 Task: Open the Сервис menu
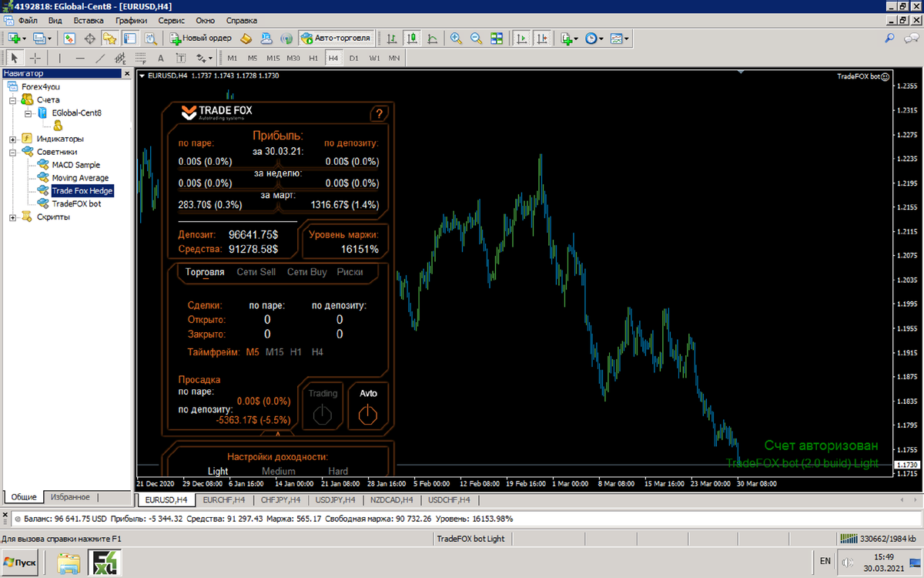(x=171, y=20)
